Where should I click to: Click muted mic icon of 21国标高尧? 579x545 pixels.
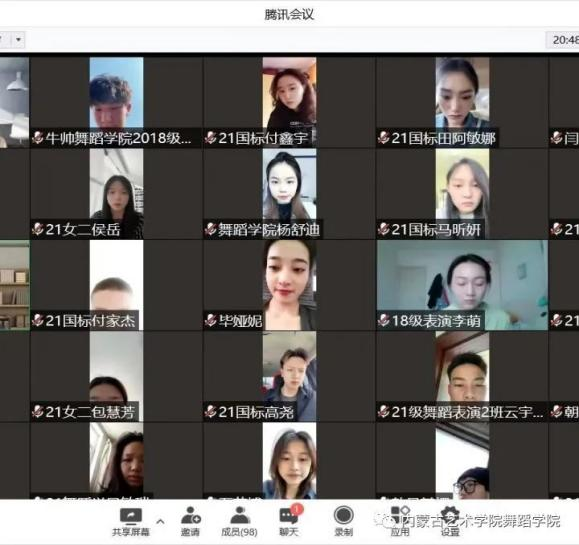point(210,412)
